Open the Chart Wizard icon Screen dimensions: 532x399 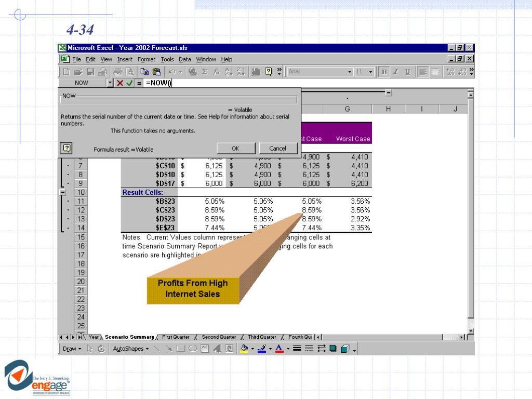pos(256,72)
